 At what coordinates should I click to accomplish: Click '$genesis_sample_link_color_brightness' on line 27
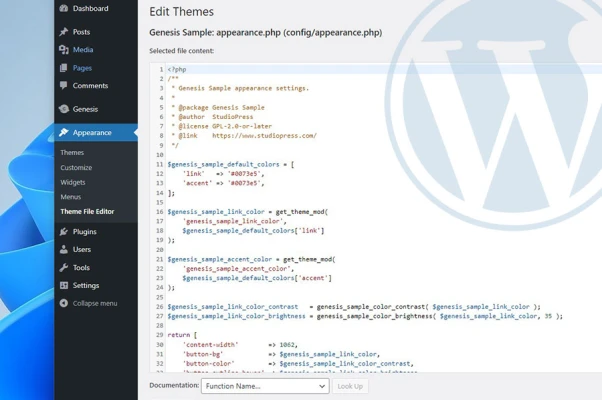point(236,316)
